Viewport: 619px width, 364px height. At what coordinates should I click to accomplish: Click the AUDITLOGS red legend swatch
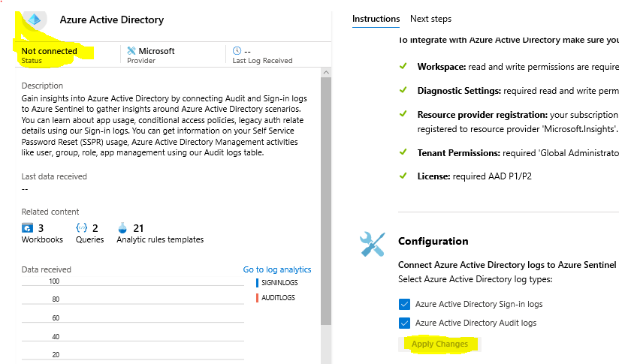point(258,298)
